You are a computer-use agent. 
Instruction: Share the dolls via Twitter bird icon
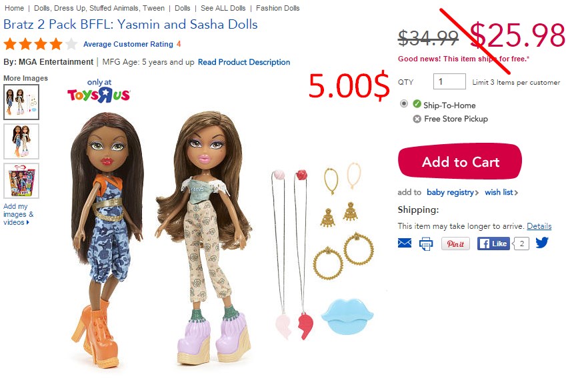(542, 243)
